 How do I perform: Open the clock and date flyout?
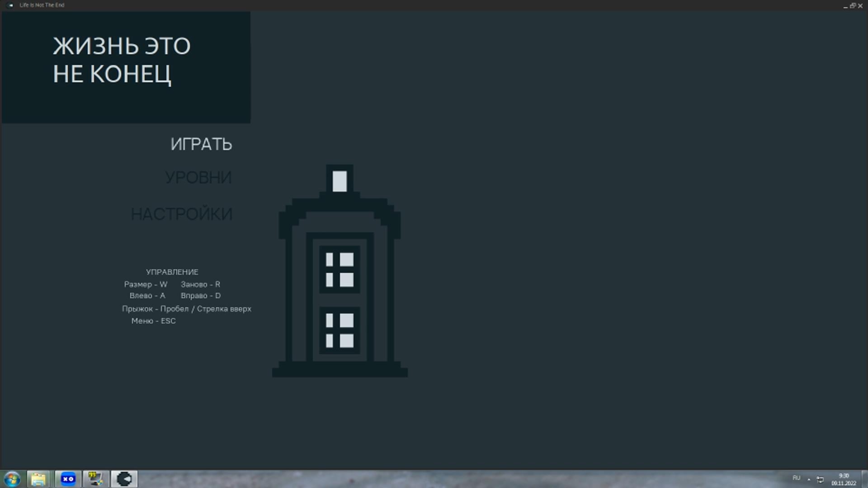point(844,479)
